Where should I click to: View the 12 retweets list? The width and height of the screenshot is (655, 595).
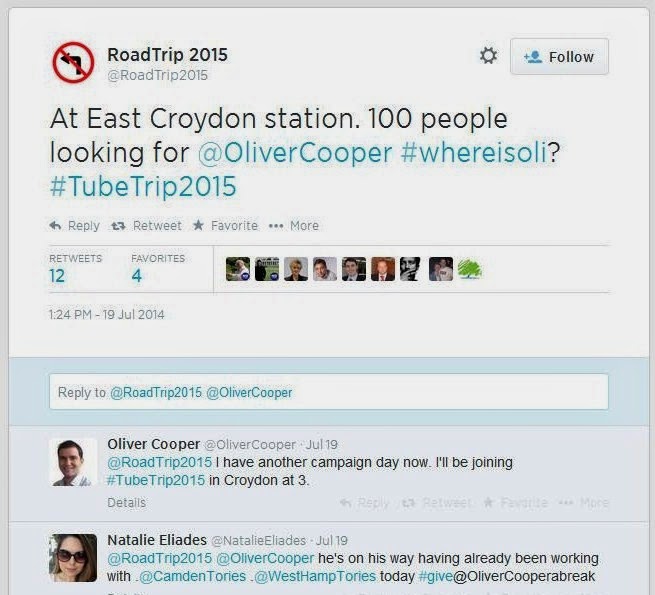pyautogui.click(x=58, y=275)
